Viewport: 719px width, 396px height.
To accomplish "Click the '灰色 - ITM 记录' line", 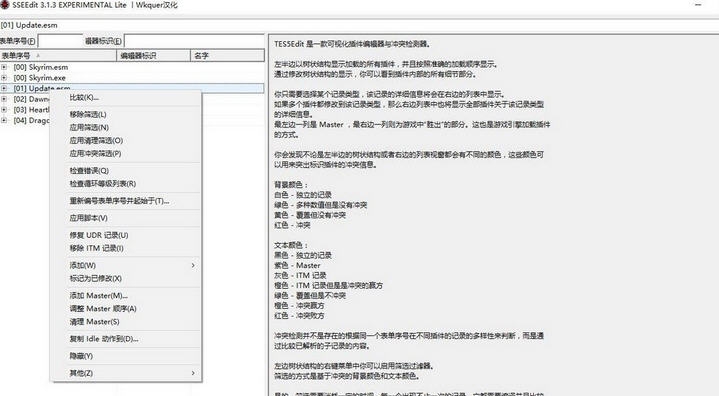I will click(300, 275).
